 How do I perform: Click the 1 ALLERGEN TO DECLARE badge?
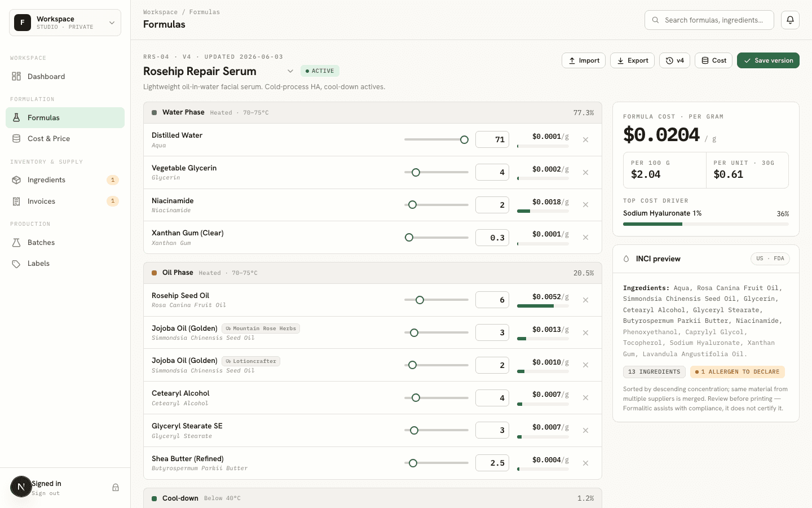(x=737, y=372)
